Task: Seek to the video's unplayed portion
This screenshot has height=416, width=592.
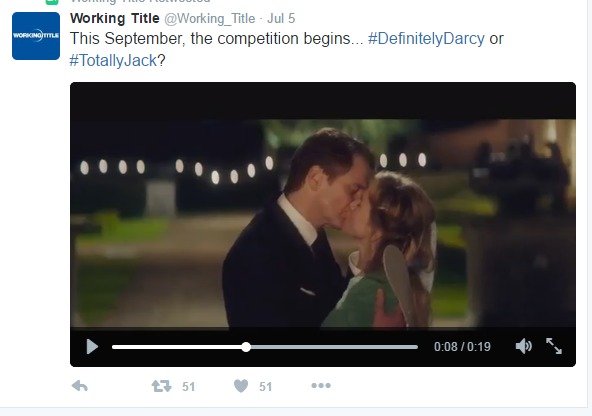Action: [334, 347]
